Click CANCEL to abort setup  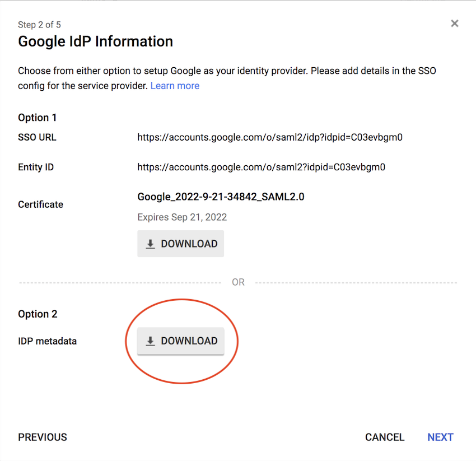[x=385, y=437]
